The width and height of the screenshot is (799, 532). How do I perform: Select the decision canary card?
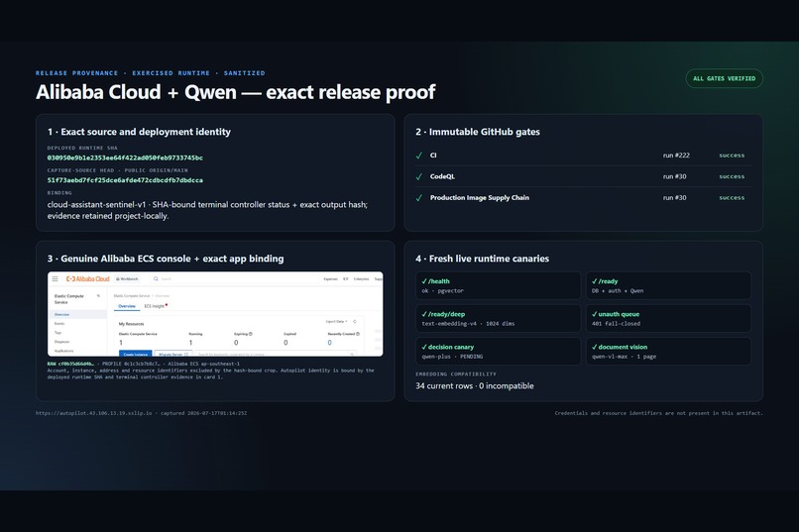[x=499, y=352]
